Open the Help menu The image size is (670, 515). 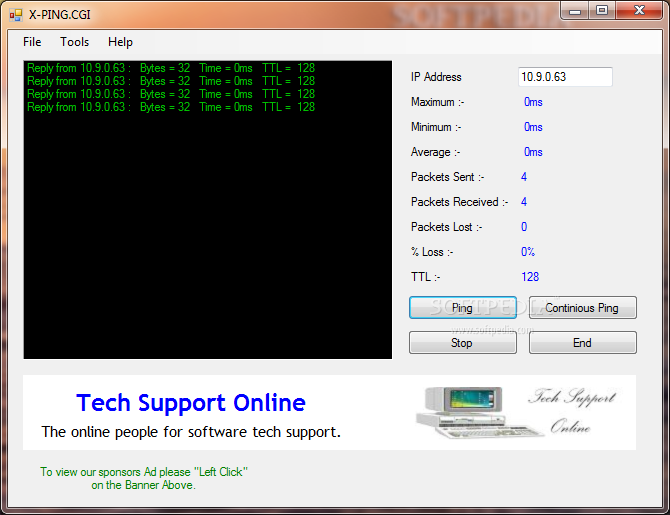point(120,42)
